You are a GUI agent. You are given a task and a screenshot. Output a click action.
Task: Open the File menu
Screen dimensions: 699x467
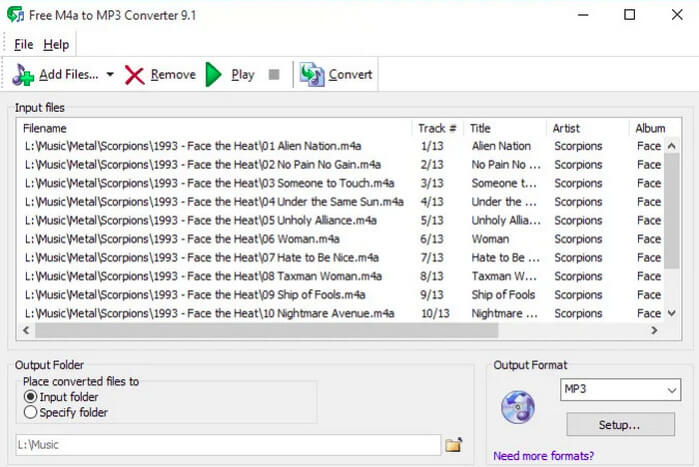point(24,44)
